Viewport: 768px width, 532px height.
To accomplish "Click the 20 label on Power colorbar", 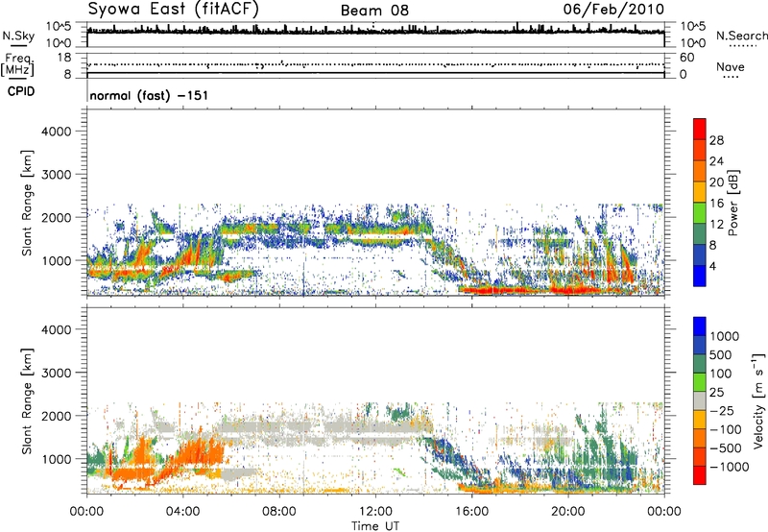I will [x=716, y=182].
